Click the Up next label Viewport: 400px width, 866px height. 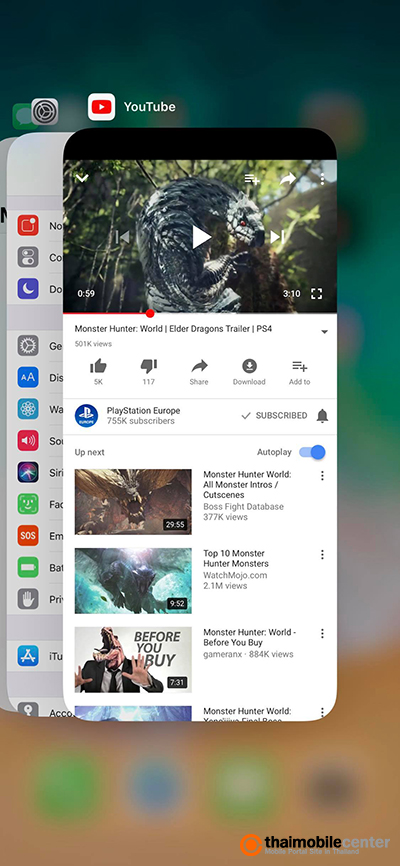pos(90,452)
